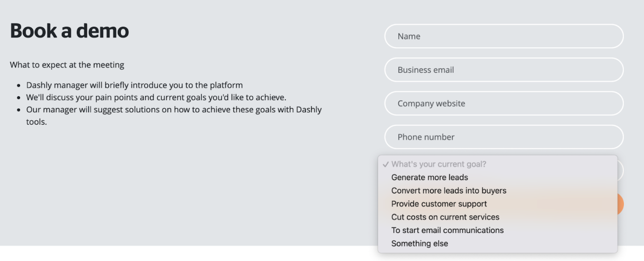Viewport: 644px width, 261px height.
Task: Click "What to expect at the meeting" text
Action: pos(67,65)
